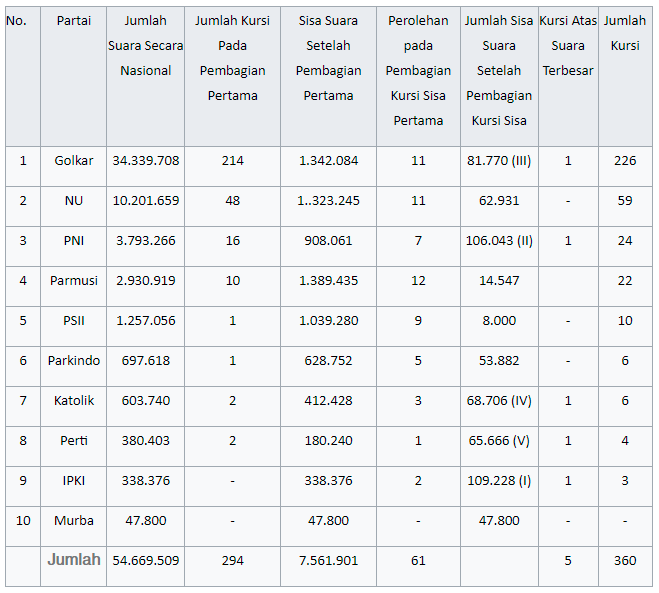This screenshot has width=659, height=593.
Task: Click the "109.228 (I)" cell in IPKI row
Action: pyautogui.click(x=499, y=481)
